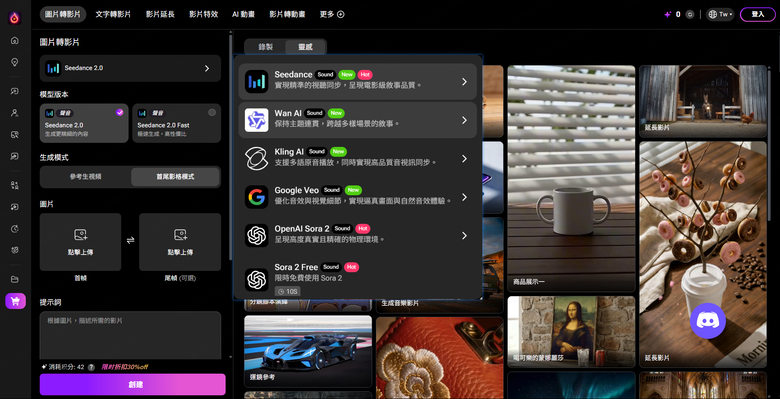
Task: Click the Seedance logo in model list
Action: tap(257, 82)
